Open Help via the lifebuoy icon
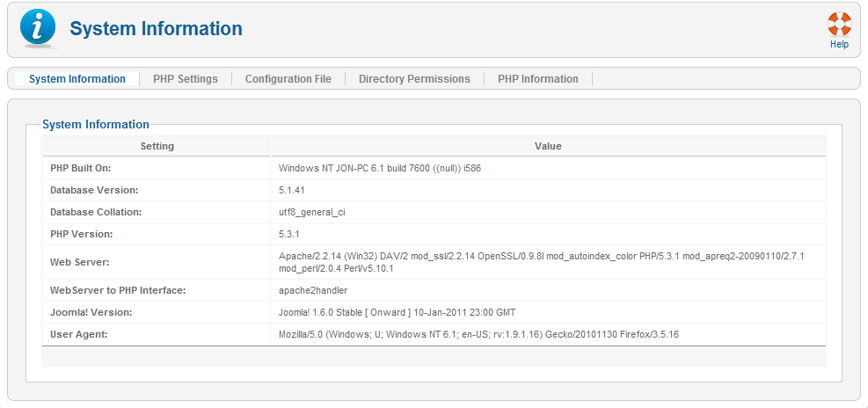Screen dimensions: 868x408 pos(839,24)
